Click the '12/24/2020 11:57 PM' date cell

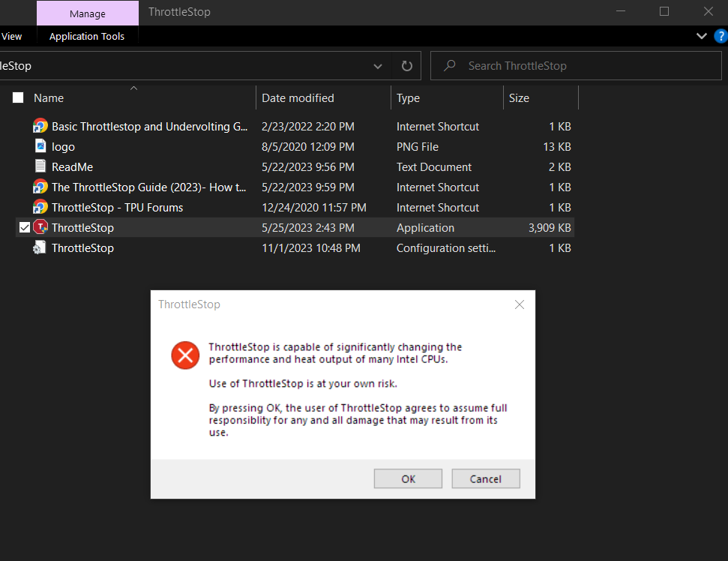(314, 208)
